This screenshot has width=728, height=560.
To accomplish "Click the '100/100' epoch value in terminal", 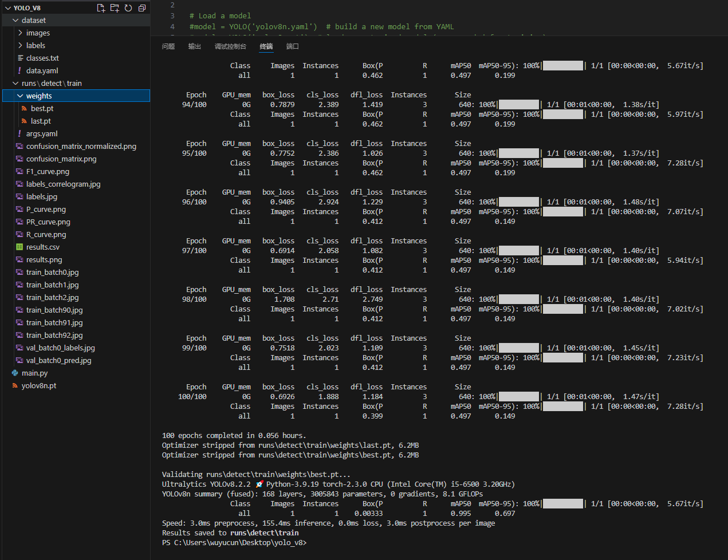I will tap(192, 396).
